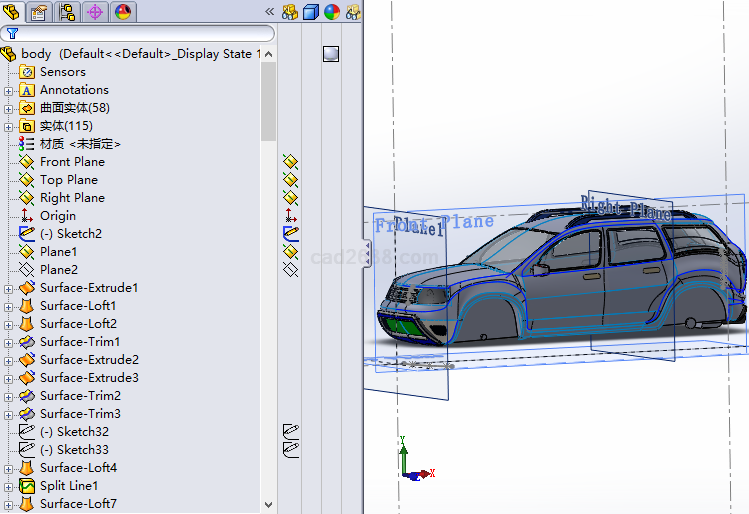
Task: Expand the Surface-Extrude1 feature
Action: click(x=9, y=288)
